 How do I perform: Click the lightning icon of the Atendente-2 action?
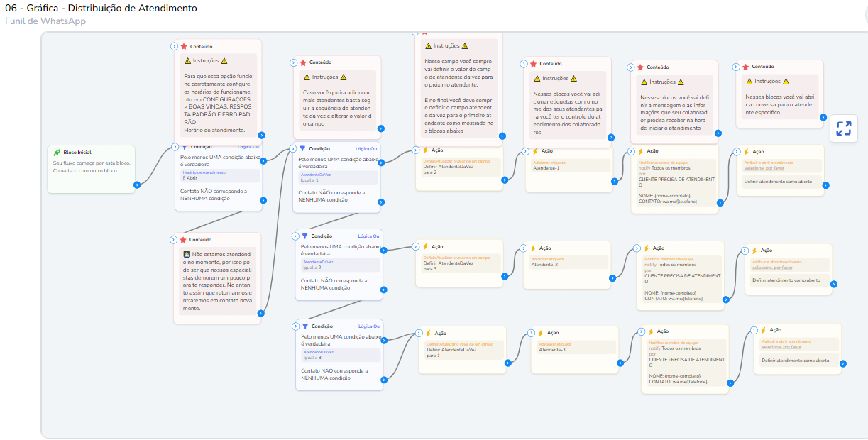pyautogui.click(x=532, y=248)
